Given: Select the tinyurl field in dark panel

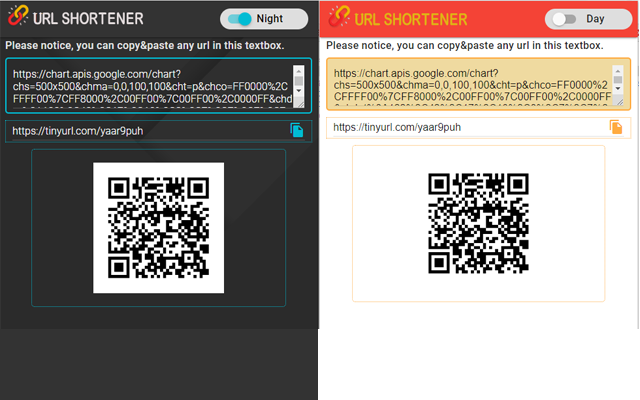Looking at the screenshot, I should click(158, 131).
